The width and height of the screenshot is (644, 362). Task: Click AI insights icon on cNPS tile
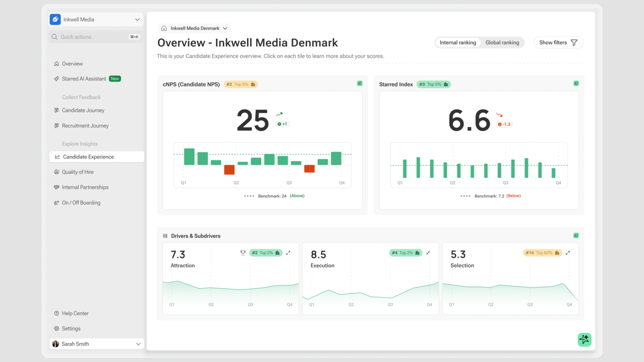(360, 83)
